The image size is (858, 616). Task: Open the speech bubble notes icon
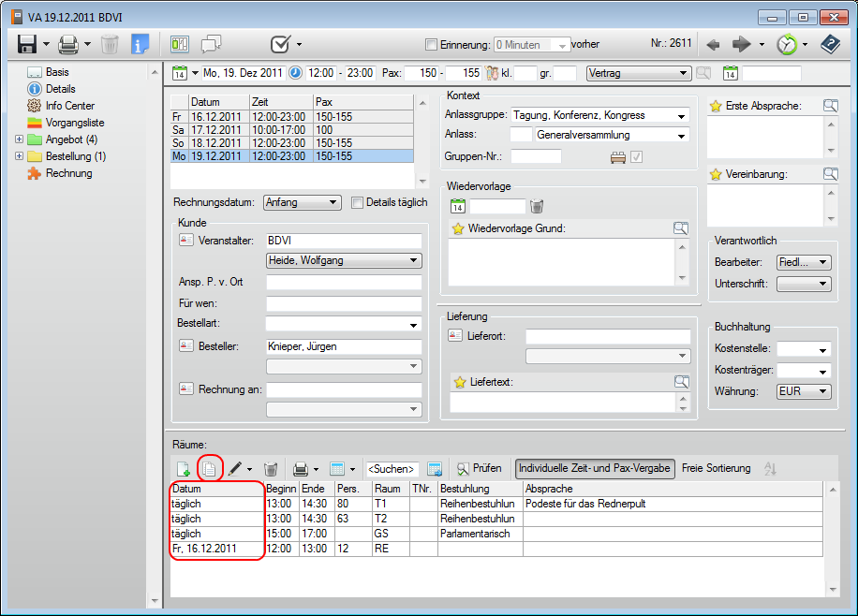tap(211, 44)
